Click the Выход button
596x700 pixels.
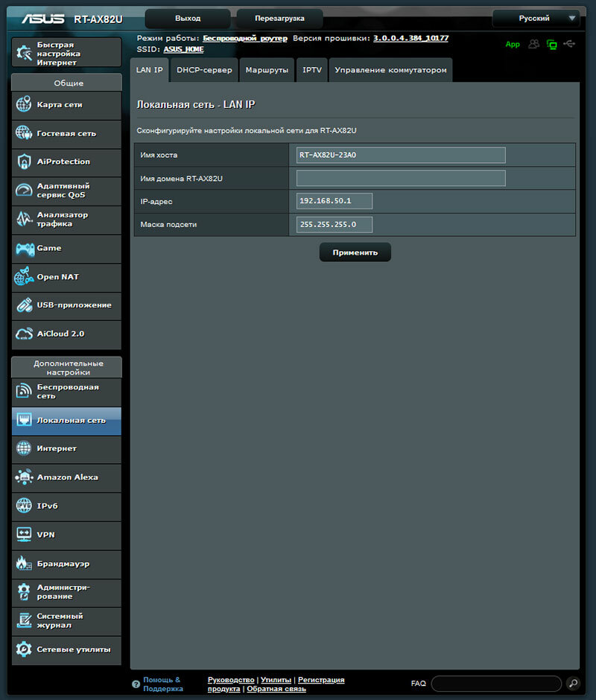(188, 19)
